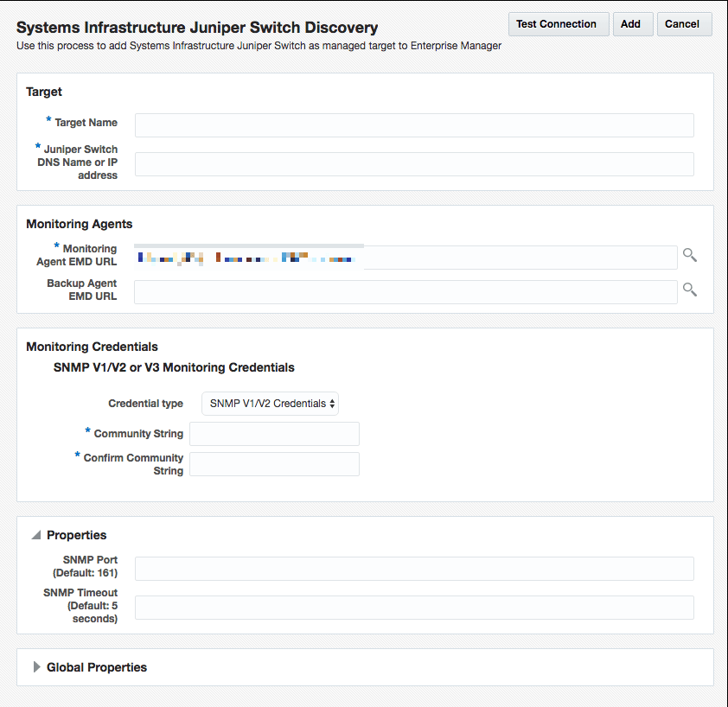
Task: Search for Backup Agent EMD URL magnifier
Action: (x=690, y=290)
